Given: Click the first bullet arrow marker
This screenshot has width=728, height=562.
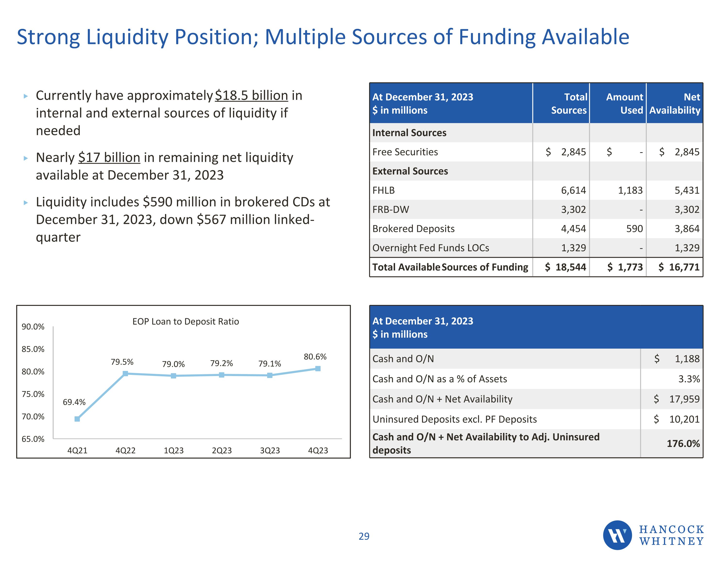Looking at the screenshot, I should click(x=26, y=96).
